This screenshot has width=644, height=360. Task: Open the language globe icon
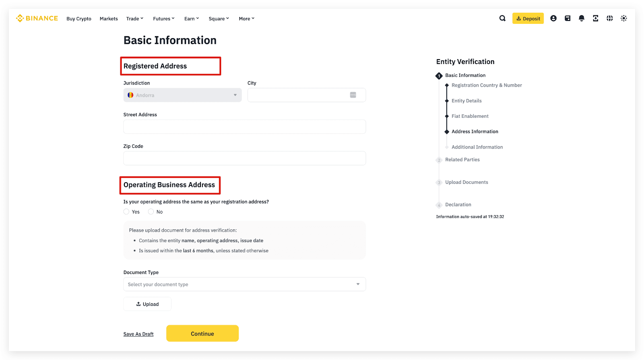pos(610,18)
